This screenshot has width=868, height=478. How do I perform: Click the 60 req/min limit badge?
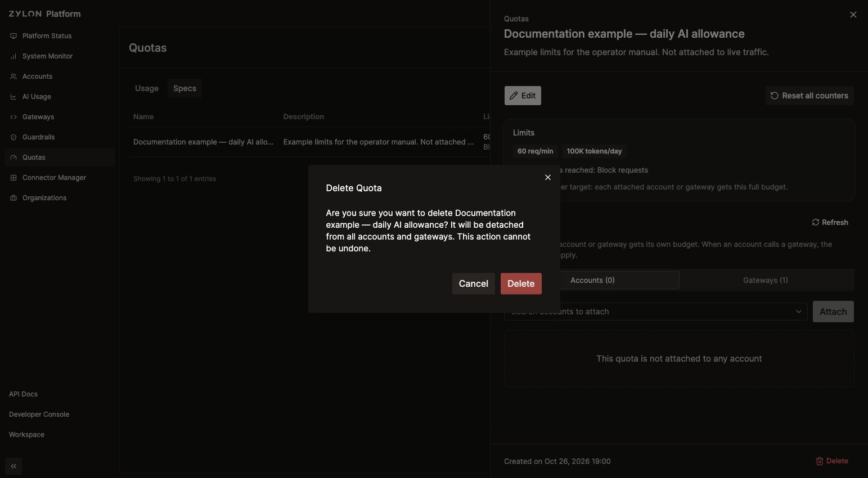coord(535,151)
